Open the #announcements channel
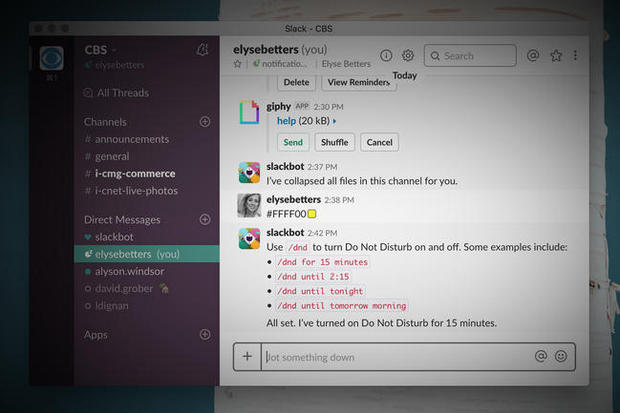 pos(127,139)
